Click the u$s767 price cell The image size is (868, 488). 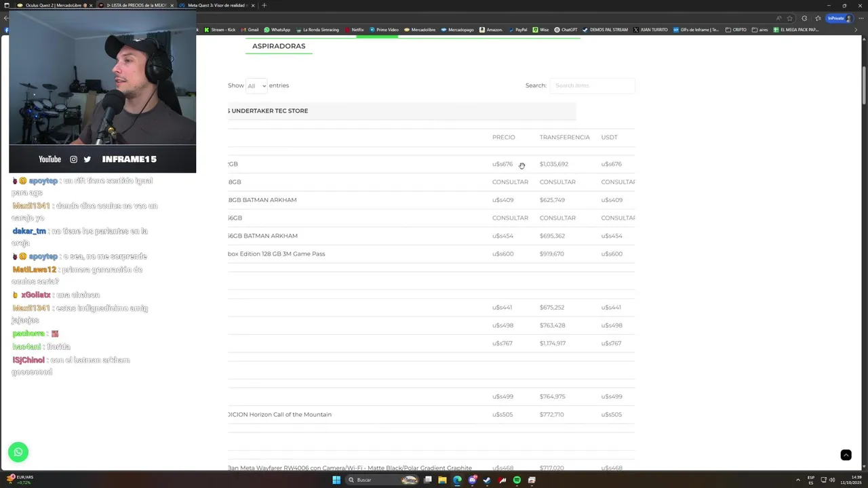(502, 343)
